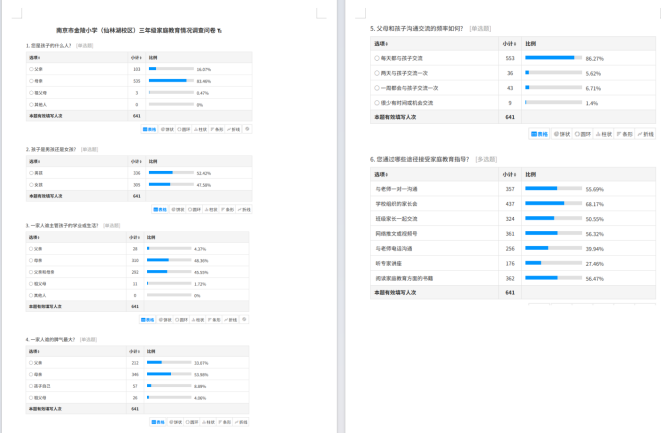Pick 圆环 donut chart under question 4

(192, 422)
